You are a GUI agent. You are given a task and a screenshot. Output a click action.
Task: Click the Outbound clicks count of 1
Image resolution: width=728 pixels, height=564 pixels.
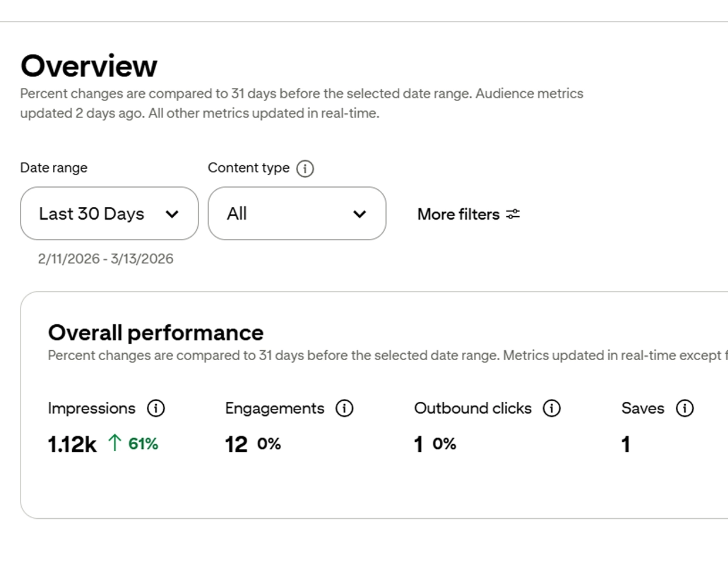[x=419, y=444]
